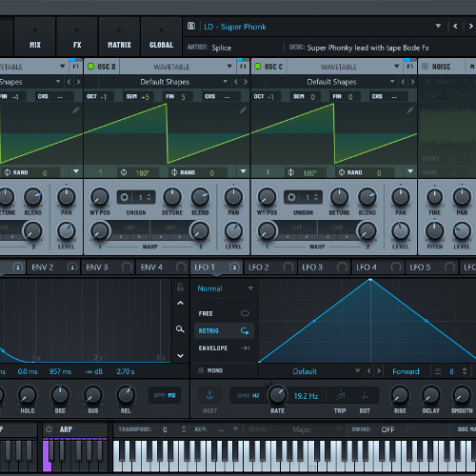The image size is (476, 476).
Task: Select the ENV 3 tab
Action: 108,268
